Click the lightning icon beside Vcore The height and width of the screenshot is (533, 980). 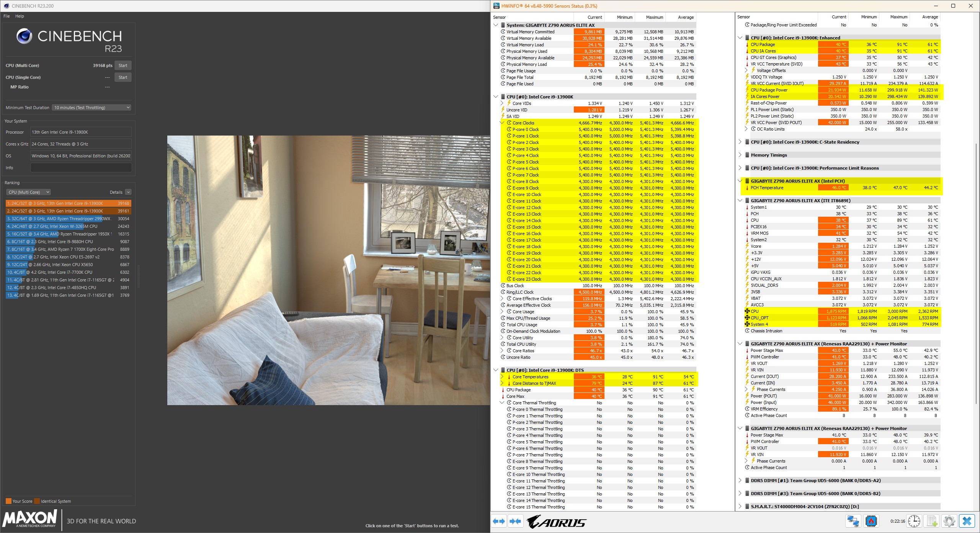(747, 246)
